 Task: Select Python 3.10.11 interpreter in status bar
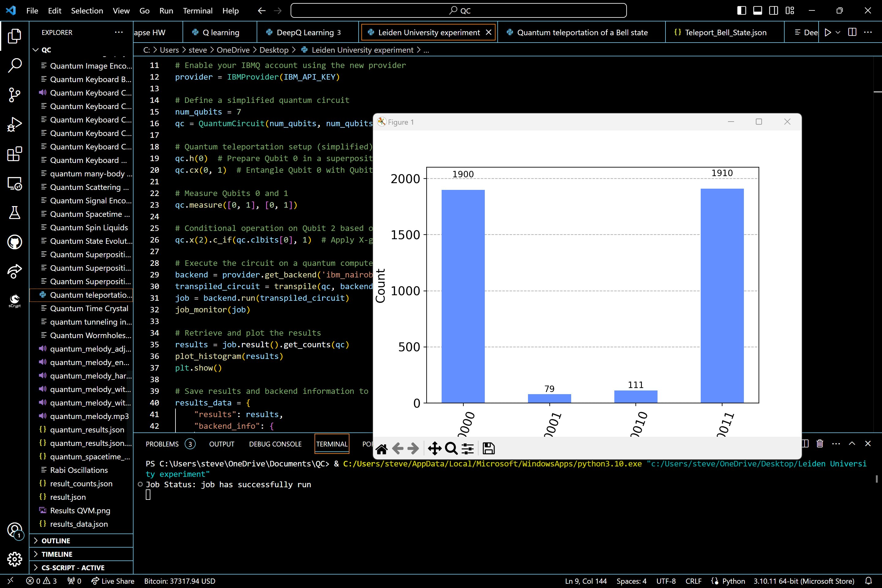[x=804, y=581]
